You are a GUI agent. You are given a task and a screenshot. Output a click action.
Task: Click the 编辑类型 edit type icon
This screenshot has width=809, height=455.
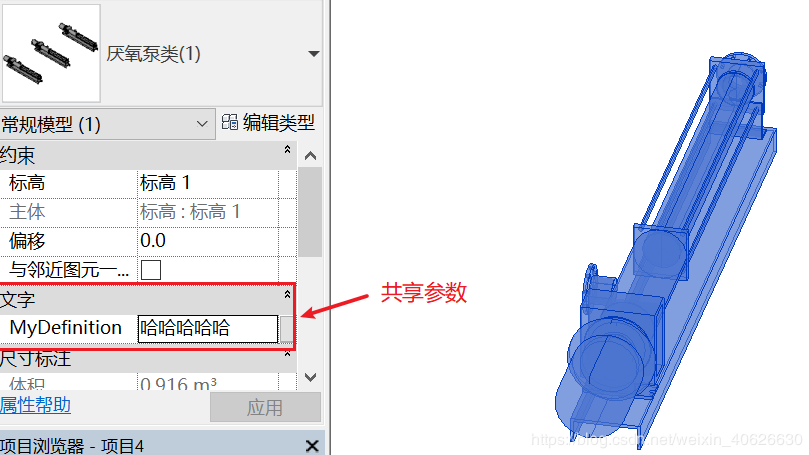tap(230, 123)
